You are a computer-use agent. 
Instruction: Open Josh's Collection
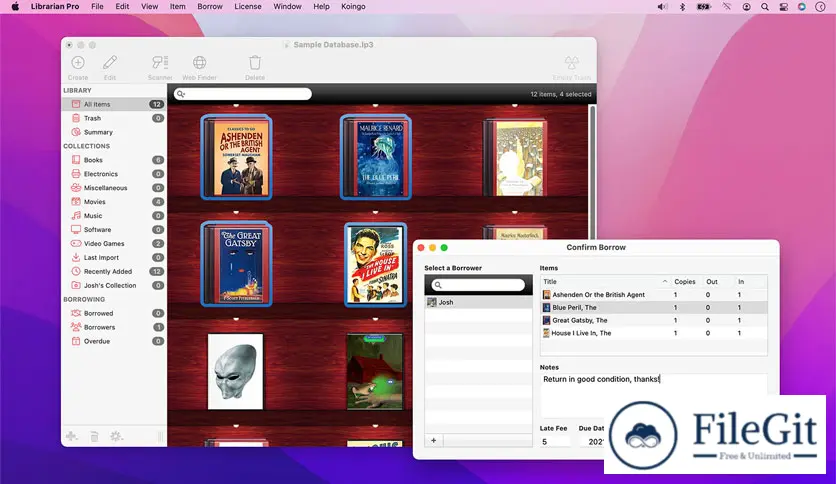[114, 285]
